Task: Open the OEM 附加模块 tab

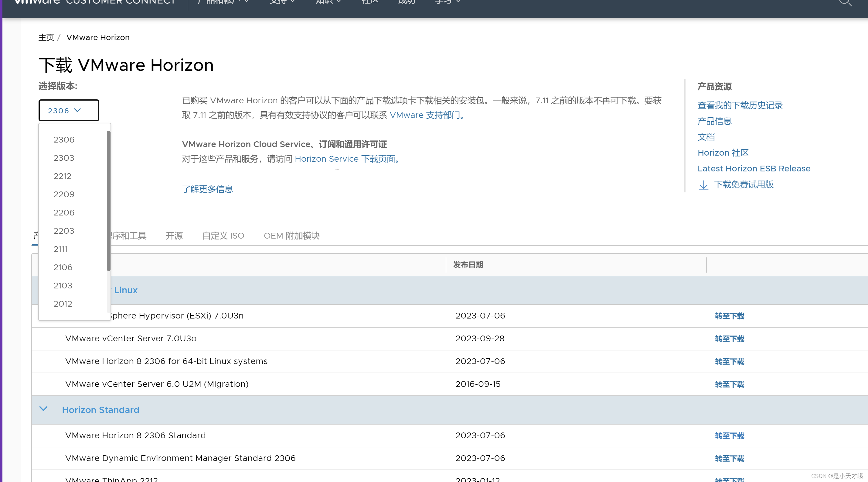Action: 291,236
